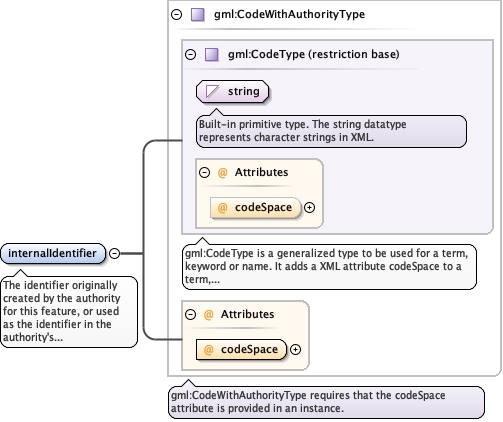Click @ icon of lower Attributes header

[x=208, y=314]
